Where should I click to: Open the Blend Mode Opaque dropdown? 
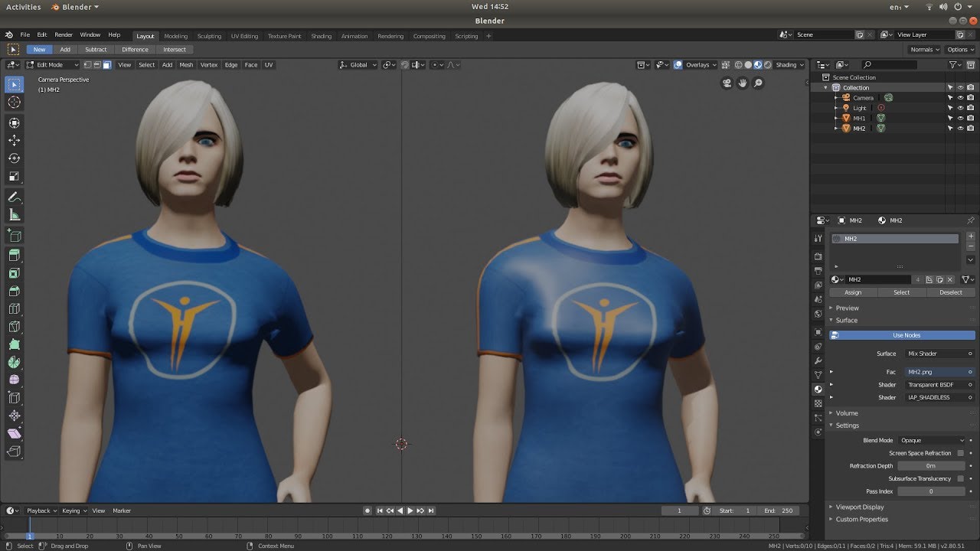933,441
